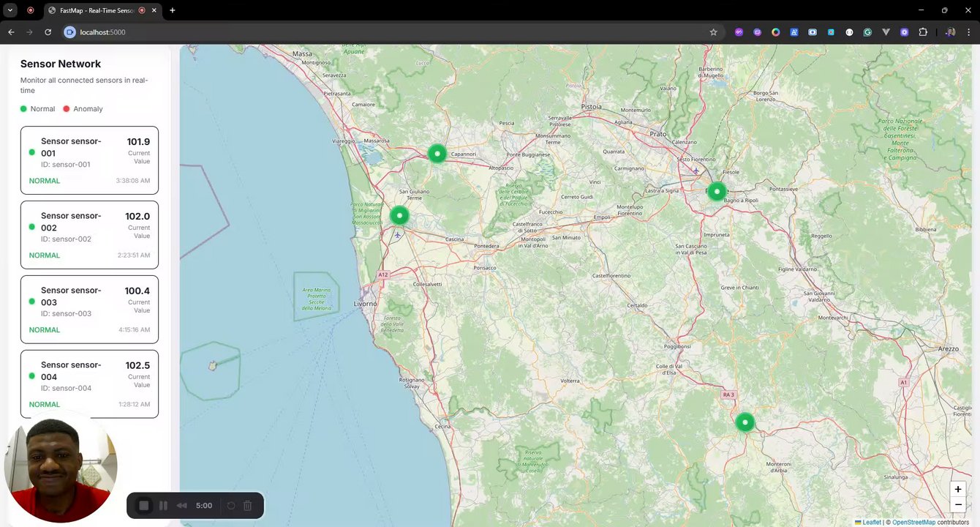Click the 4:15:16 AM timestamp
The height and width of the screenshot is (527, 980).
135,330
